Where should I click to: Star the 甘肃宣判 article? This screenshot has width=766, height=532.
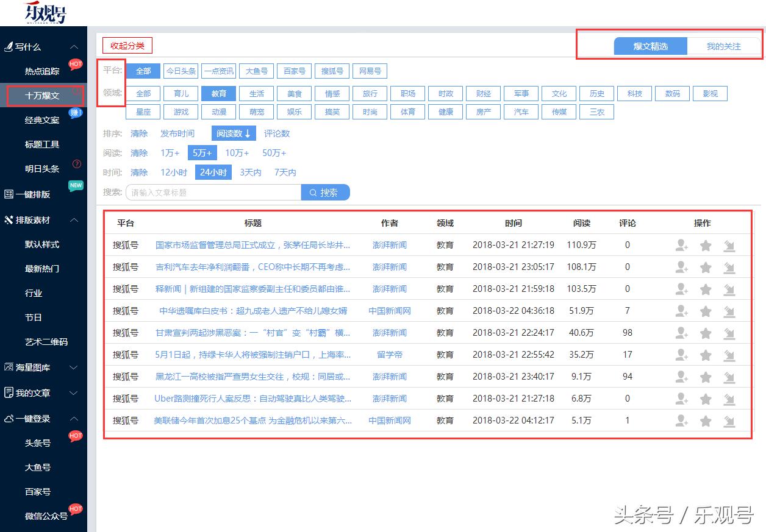coord(706,333)
